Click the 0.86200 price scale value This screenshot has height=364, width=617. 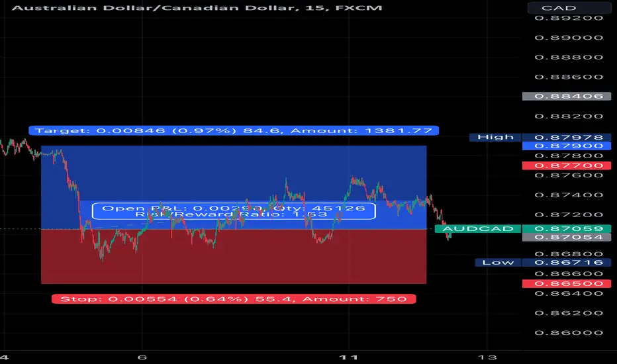coord(569,313)
